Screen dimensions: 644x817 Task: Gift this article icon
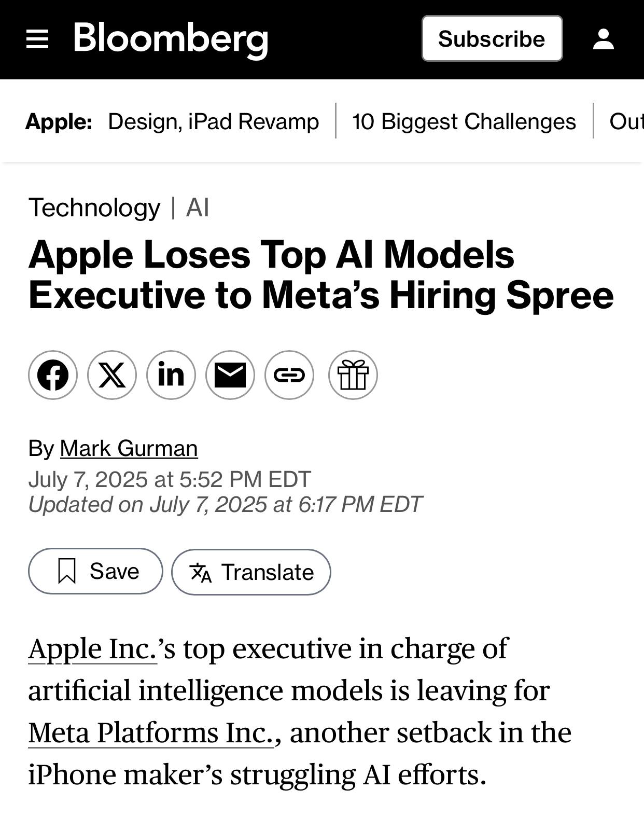pyautogui.click(x=353, y=375)
